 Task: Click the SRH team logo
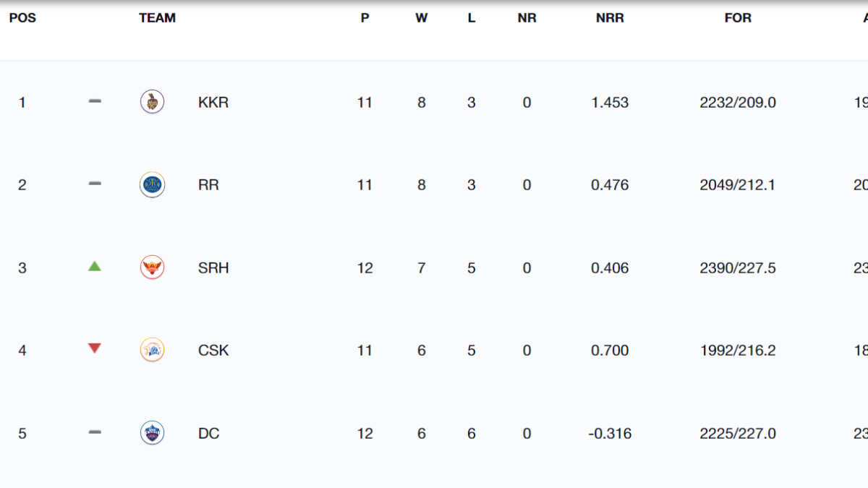click(152, 267)
